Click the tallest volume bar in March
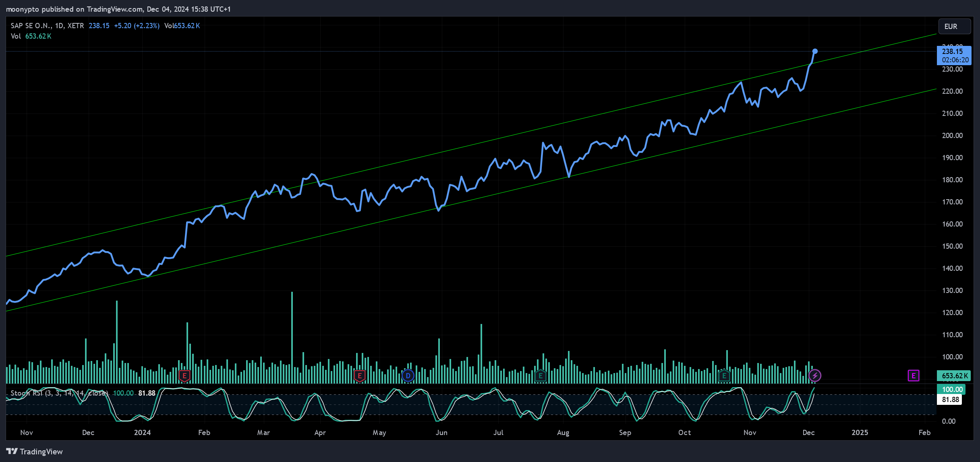The image size is (980, 462). pos(292,337)
